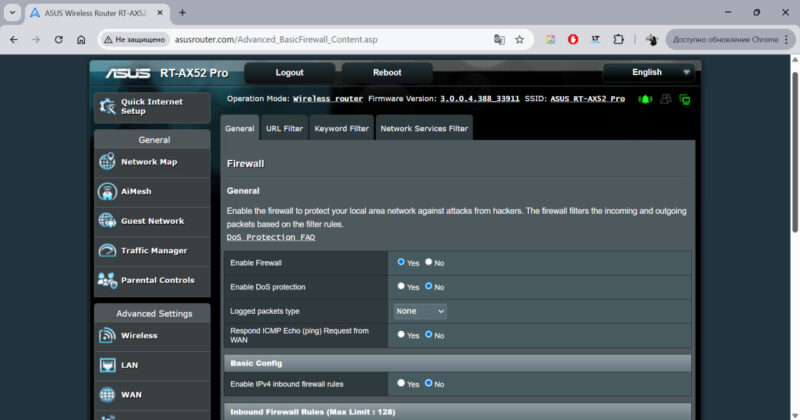The image size is (800, 420).
Task: Switch to the URL Filter tab
Action: point(284,128)
